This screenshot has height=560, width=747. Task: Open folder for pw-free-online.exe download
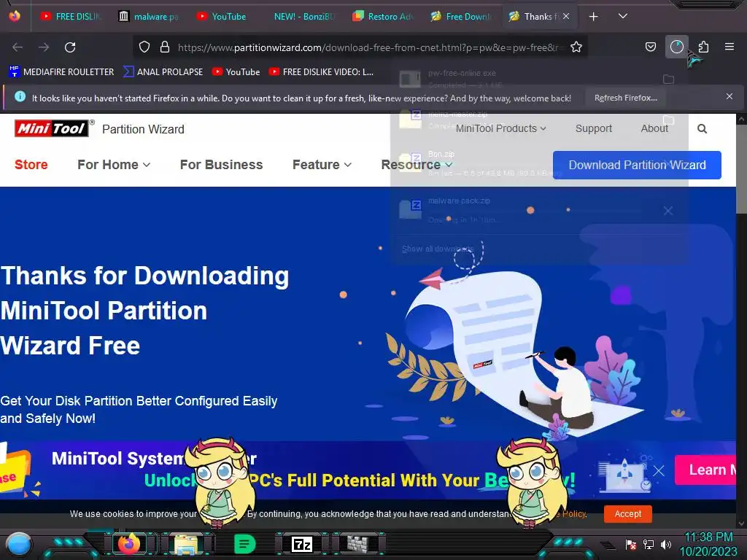click(668, 79)
